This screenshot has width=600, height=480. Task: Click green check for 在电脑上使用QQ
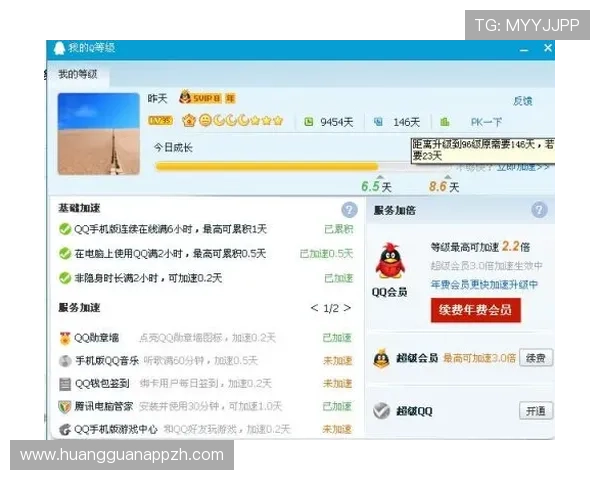(65, 253)
